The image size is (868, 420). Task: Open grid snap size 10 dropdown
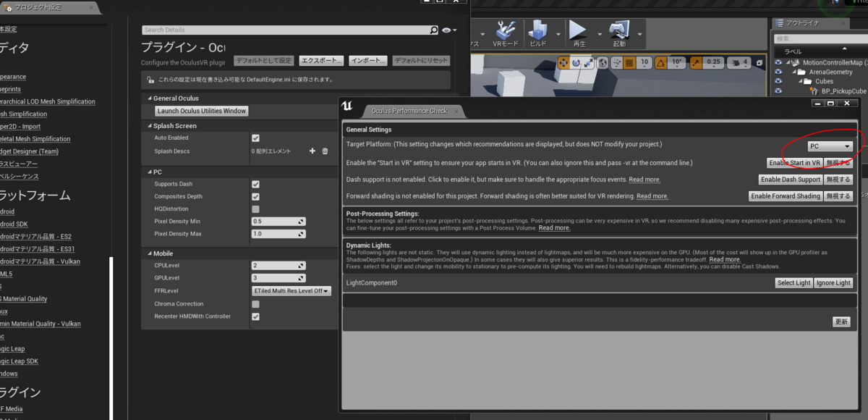[x=644, y=62]
